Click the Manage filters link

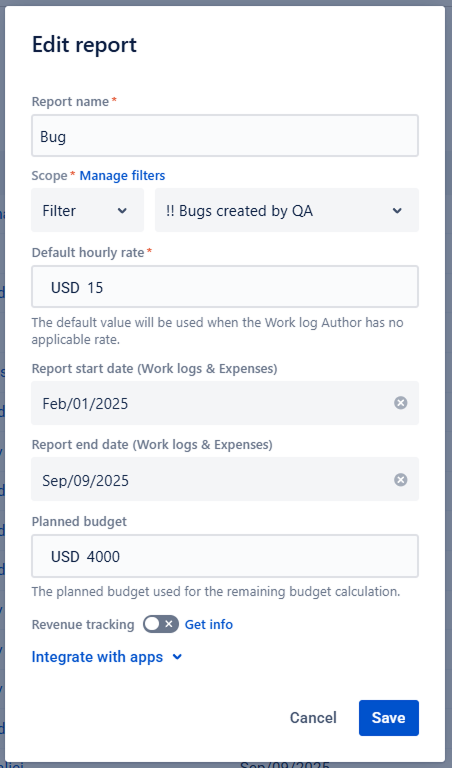(122, 175)
